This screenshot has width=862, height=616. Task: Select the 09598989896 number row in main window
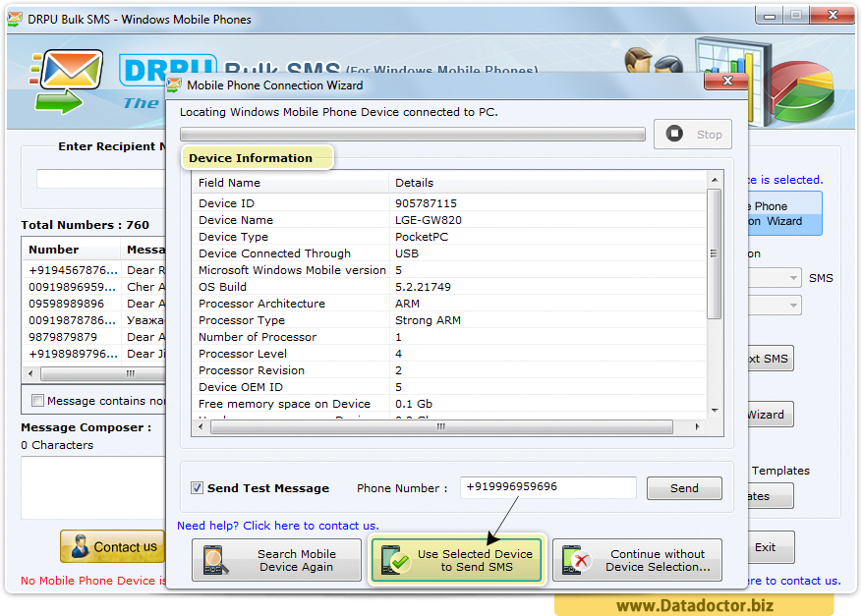coord(94,304)
